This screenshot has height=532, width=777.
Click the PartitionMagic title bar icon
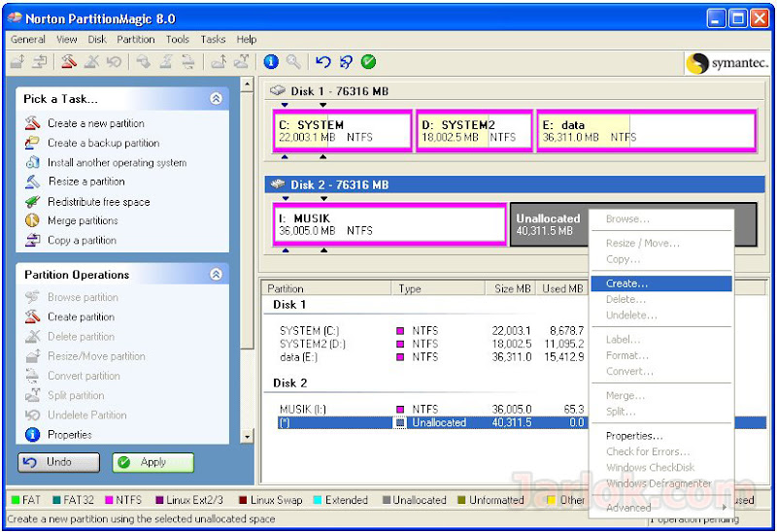coord(15,17)
